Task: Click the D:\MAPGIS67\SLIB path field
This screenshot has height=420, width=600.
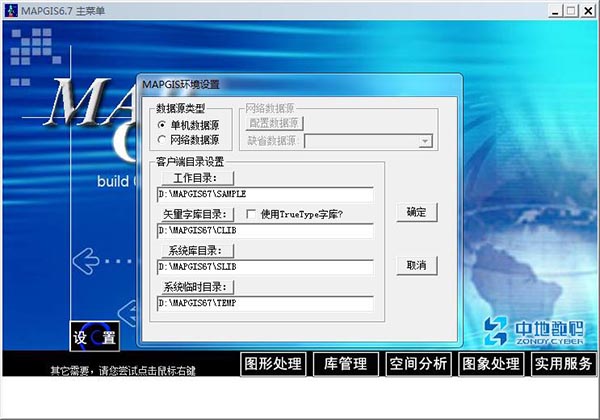Action: (x=265, y=267)
